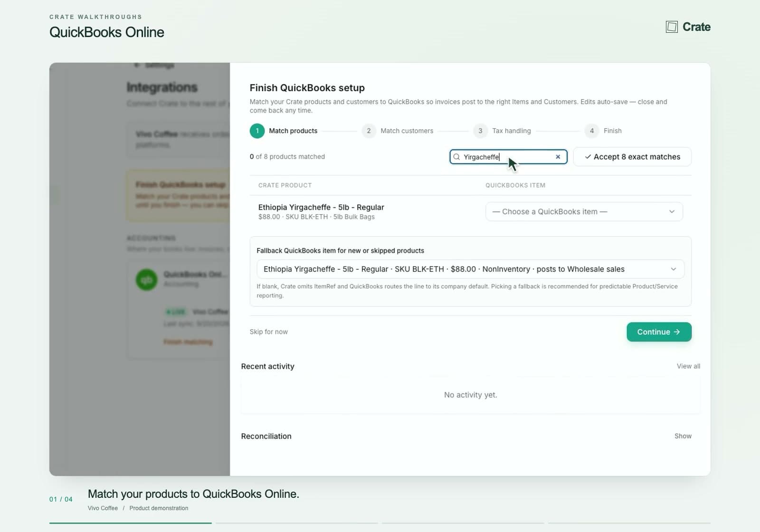Click Skip for now

click(269, 332)
